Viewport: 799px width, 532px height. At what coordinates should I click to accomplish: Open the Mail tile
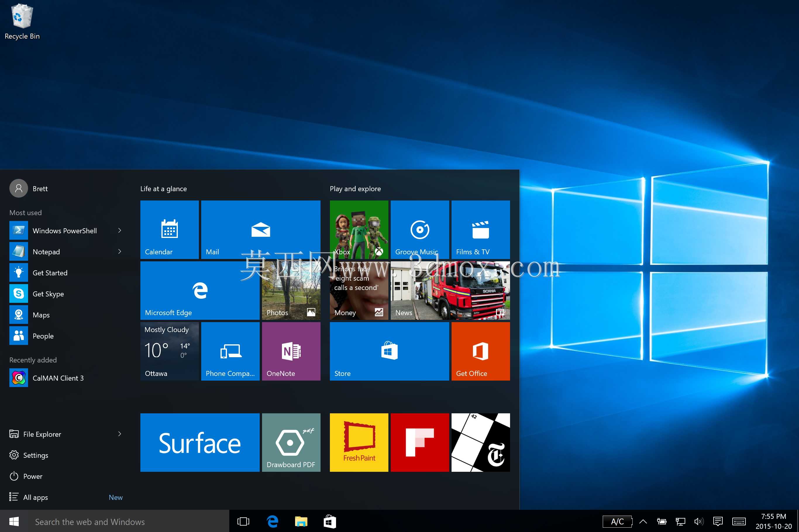point(261,230)
